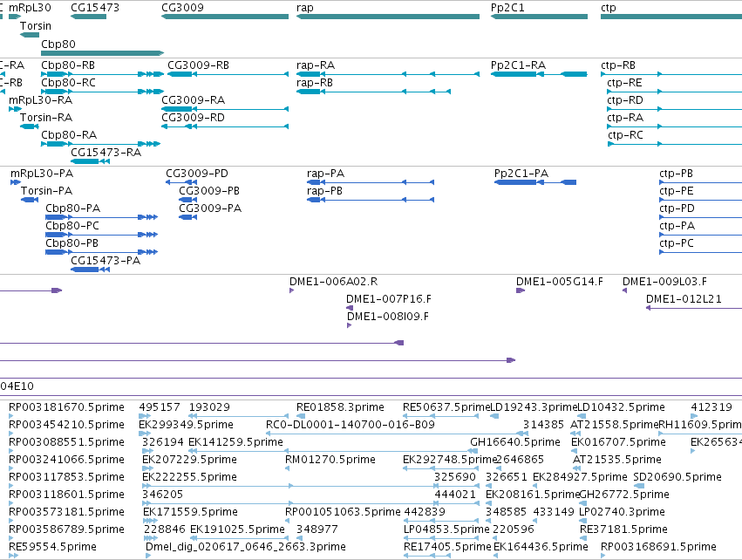Select protein Cbp80-PB
Image resolution: width=742 pixels, height=560 pixels.
(101, 252)
